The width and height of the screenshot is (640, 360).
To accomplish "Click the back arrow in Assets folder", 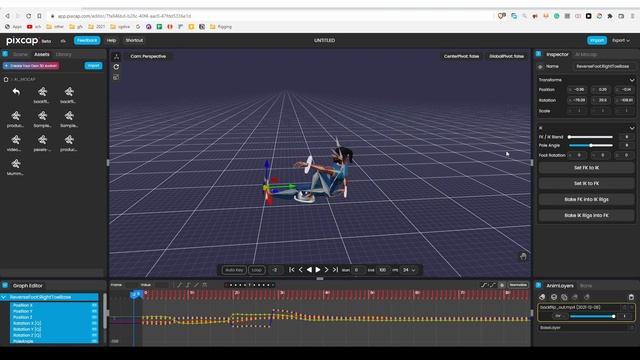I will pyautogui.click(x=16, y=92).
